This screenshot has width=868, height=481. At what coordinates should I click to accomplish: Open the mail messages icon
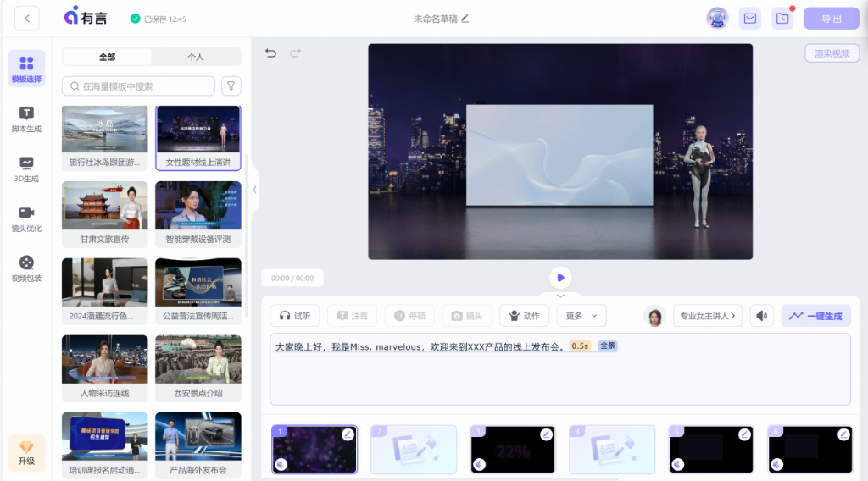pos(749,19)
